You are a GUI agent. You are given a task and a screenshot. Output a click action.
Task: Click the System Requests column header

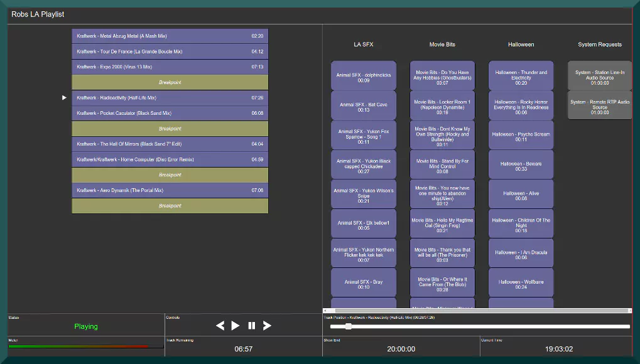pos(600,45)
